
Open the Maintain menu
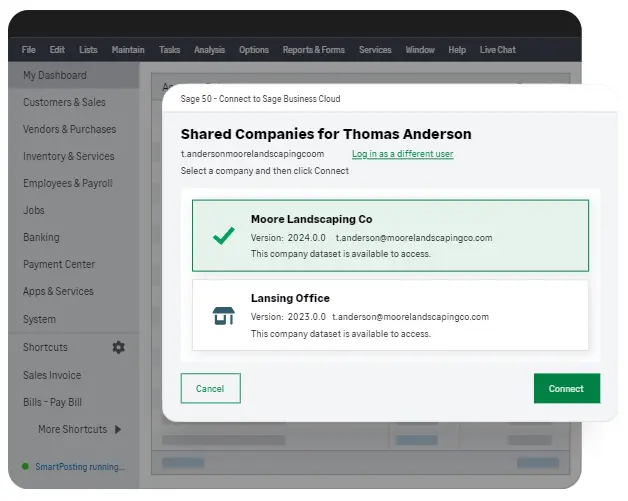click(x=128, y=50)
